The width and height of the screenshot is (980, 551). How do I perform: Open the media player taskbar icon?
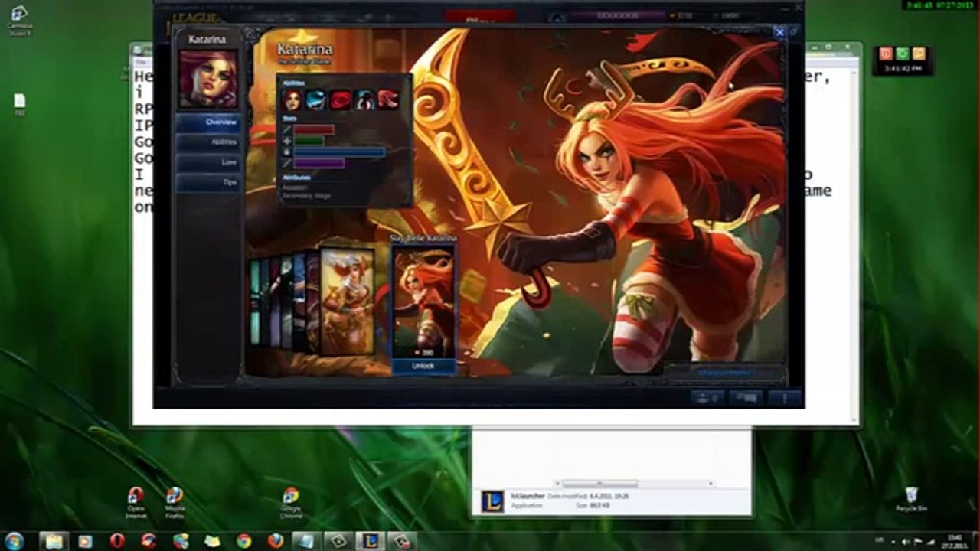(85, 541)
